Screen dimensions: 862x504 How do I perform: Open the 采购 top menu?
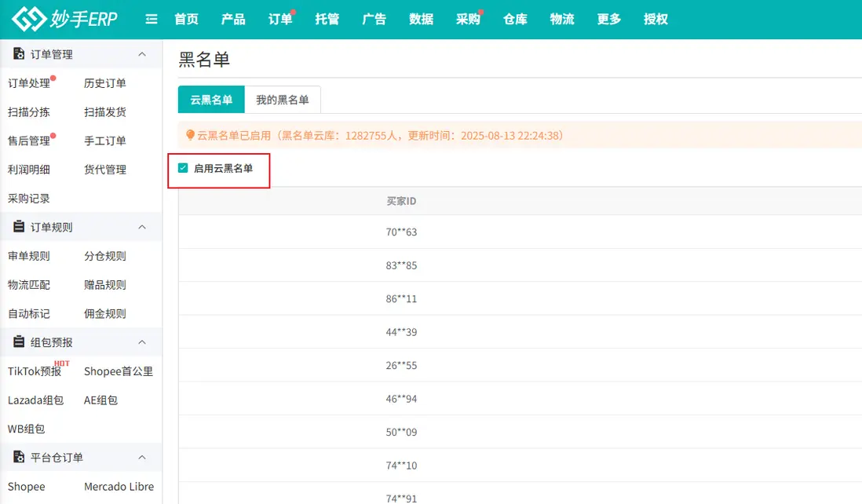pos(467,20)
